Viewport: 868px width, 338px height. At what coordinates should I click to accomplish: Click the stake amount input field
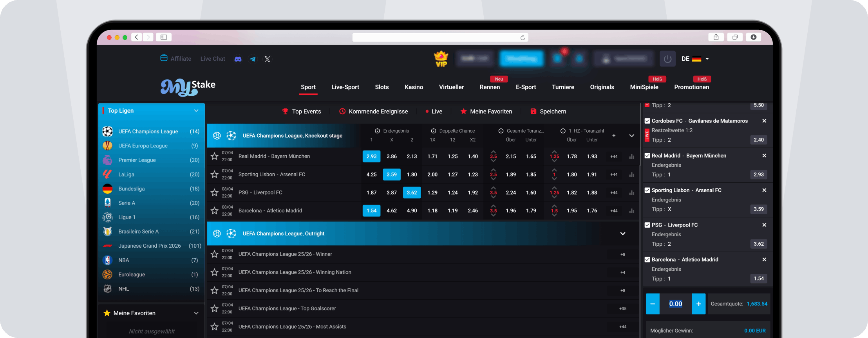pyautogui.click(x=676, y=304)
